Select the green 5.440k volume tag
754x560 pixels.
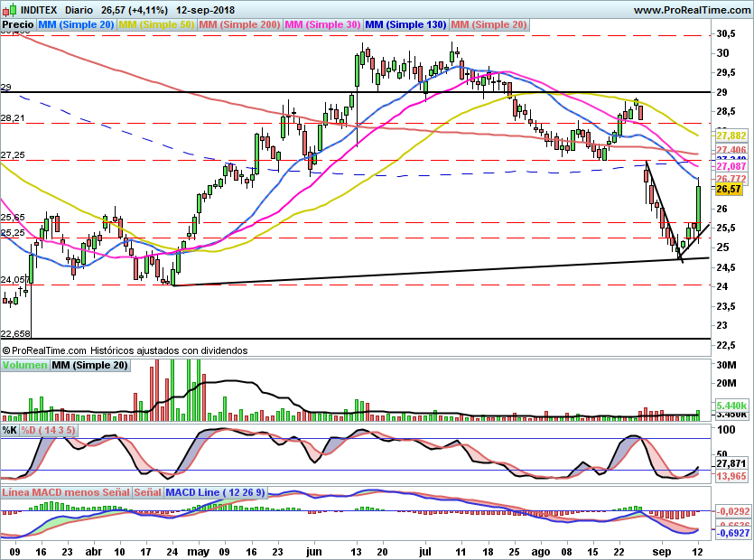(x=730, y=407)
